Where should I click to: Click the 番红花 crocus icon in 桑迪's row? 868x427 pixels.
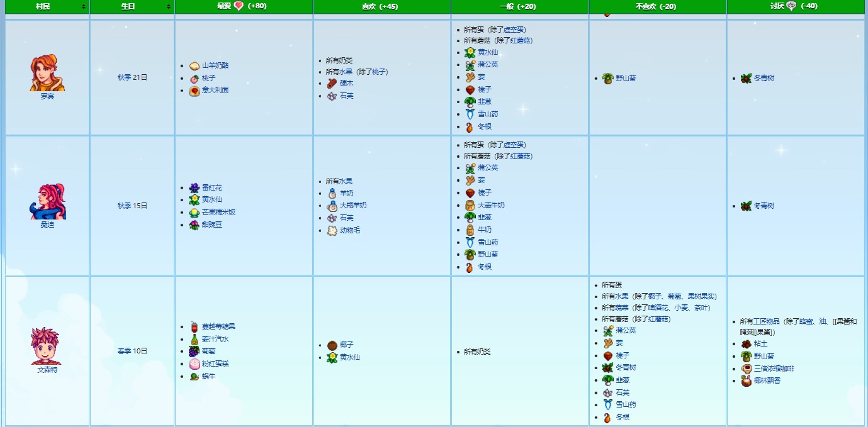(194, 187)
